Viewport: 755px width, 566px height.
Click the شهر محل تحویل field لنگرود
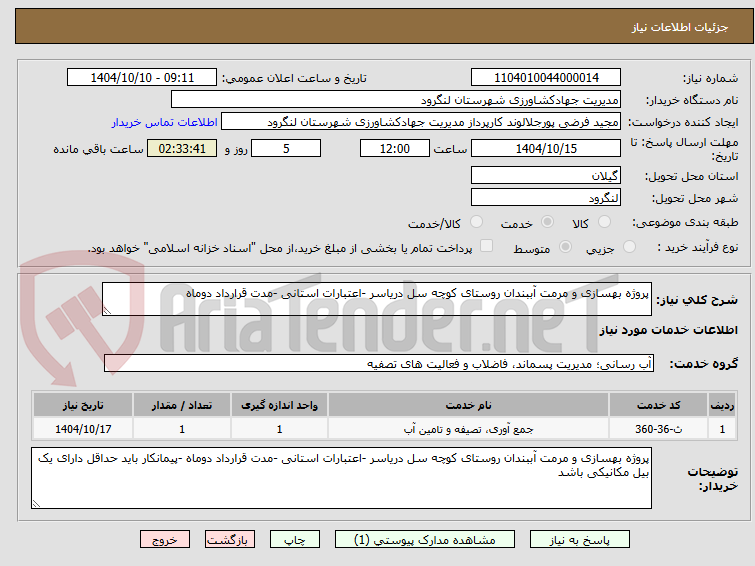tap(546, 197)
